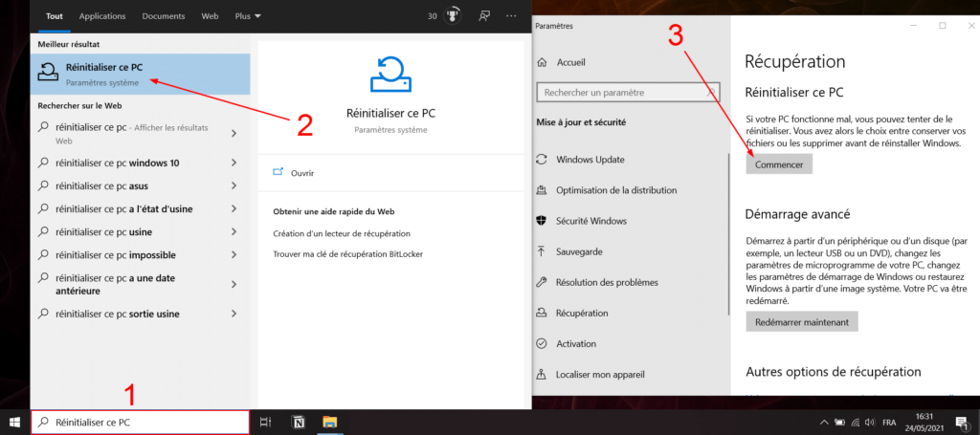The image size is (980, 435).
Task: Click the Task View taskbar icon
Action: click(x=266, y=422)
